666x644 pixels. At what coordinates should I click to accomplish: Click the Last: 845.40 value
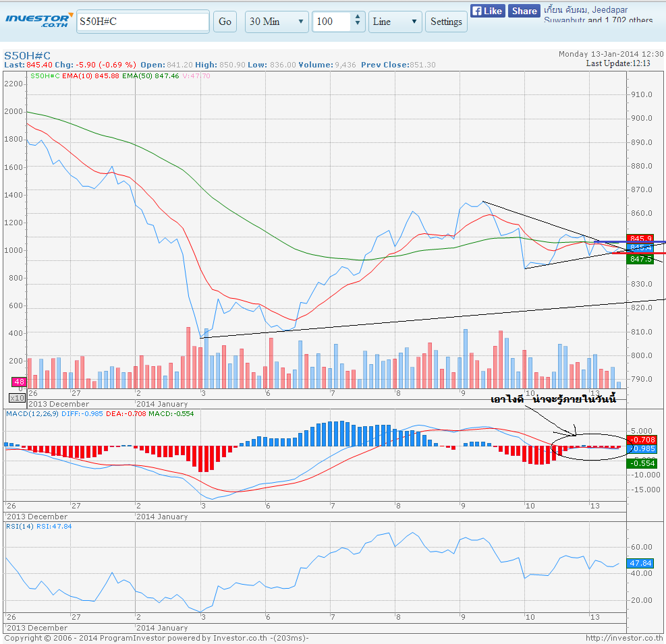click(28, 65)
